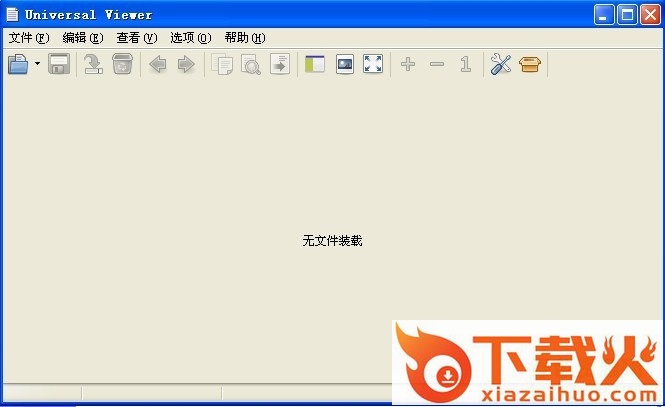Screen dimensions: 665x407
Task: Toggle the navigation panel icon
Action: pyautogui.click(x=315, y=64)
